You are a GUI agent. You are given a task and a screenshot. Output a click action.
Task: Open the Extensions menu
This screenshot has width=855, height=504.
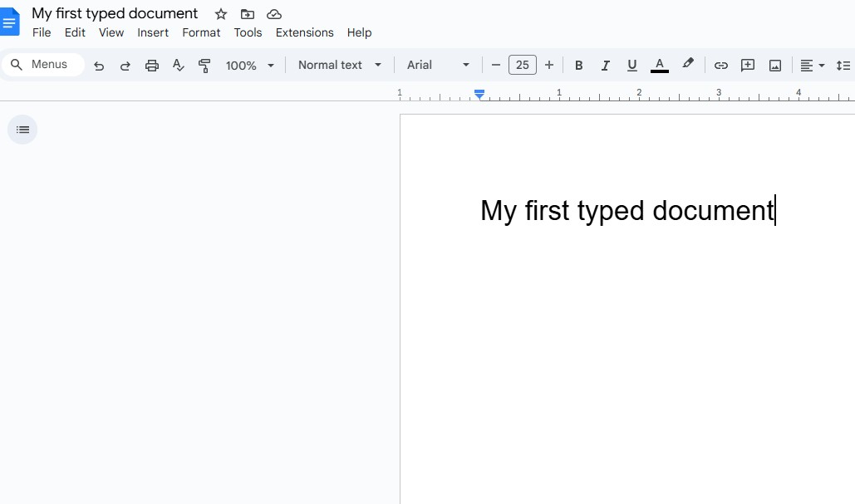tap(304, 32)
